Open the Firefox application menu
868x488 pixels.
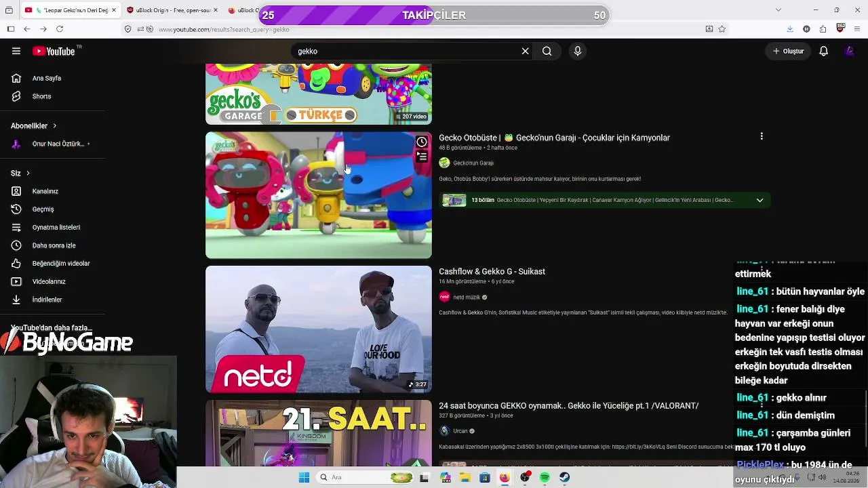coord(857,29)
